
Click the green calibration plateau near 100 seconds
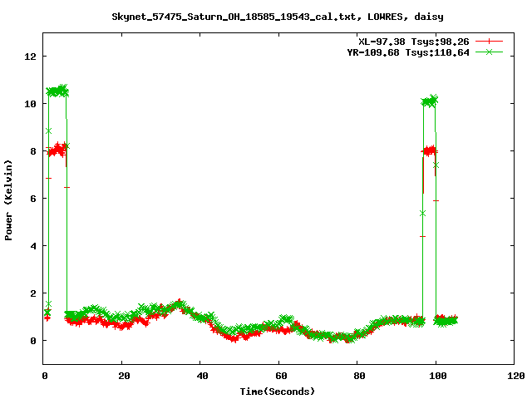pyautogui.click(x=429, y=101)
